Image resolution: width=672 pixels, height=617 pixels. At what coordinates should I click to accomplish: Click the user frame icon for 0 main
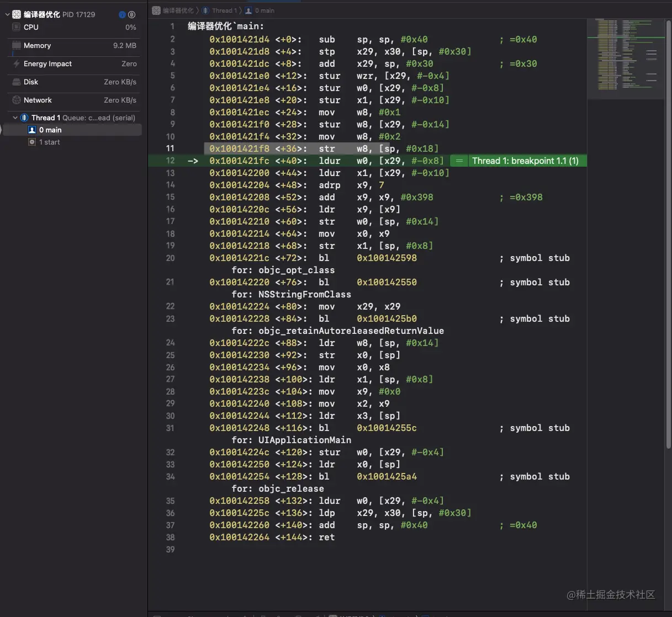tap(32, 130)
